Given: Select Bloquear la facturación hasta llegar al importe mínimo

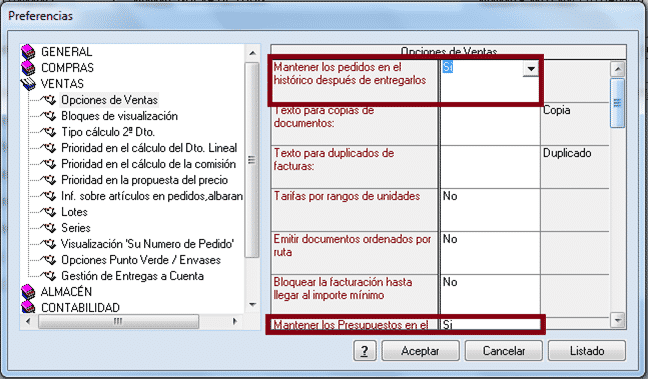Looking at the screenshot, I should point(343,288).
